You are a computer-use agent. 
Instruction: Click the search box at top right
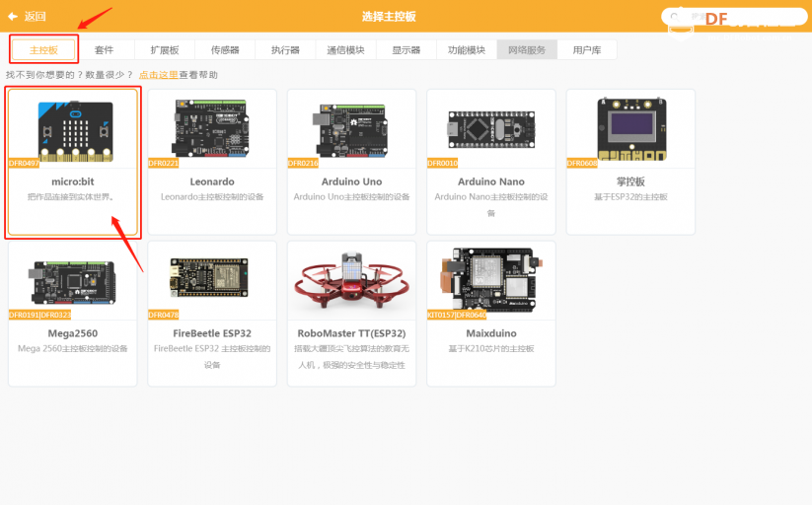click(x=734, y=17)
